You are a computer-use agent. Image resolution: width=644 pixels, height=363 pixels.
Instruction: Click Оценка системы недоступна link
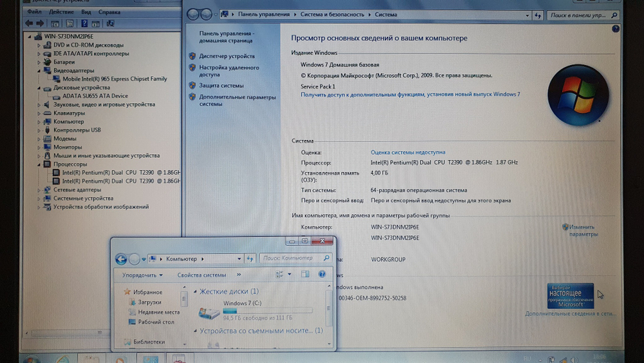pyautogui.click(x=408, y=152)
